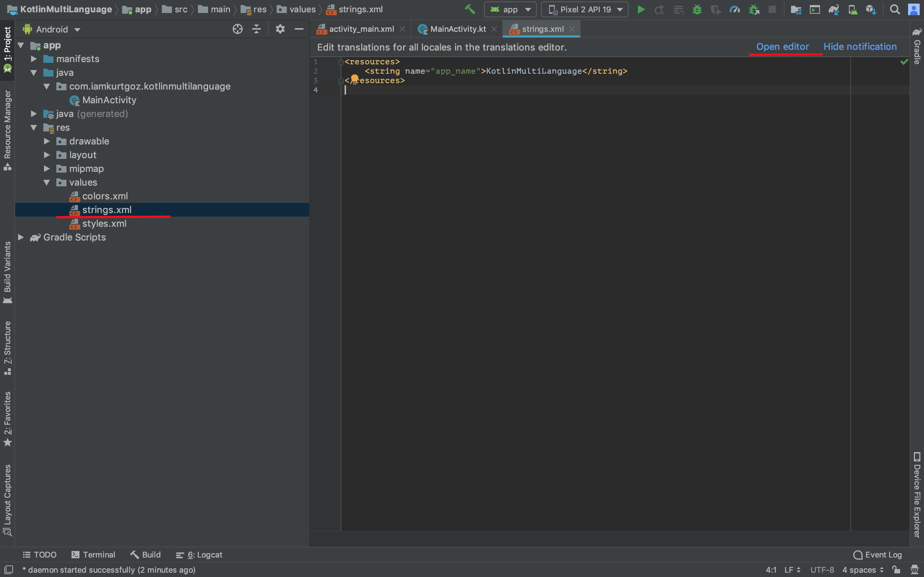This screenshot has width=924, height=577.
Task: Toggle the Project tool window stripe
Action: [7, 49]
